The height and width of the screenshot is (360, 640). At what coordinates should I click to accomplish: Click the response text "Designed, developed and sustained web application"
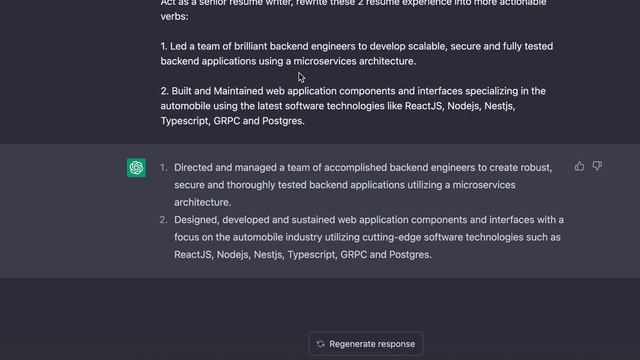(291, 220)
